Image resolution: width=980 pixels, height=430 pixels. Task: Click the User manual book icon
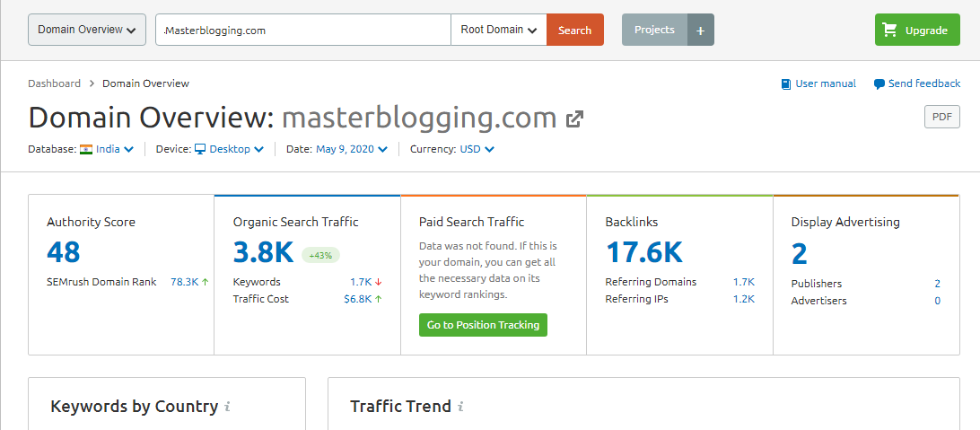(x=786, y=83)
